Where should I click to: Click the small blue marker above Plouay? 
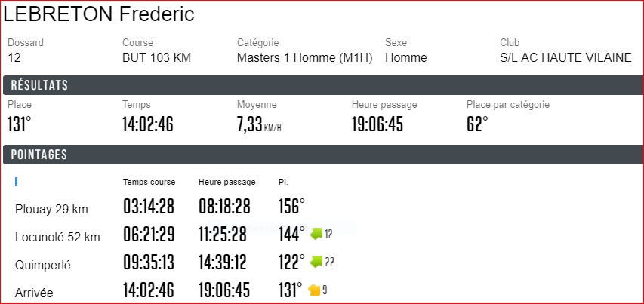coord(16,182)
